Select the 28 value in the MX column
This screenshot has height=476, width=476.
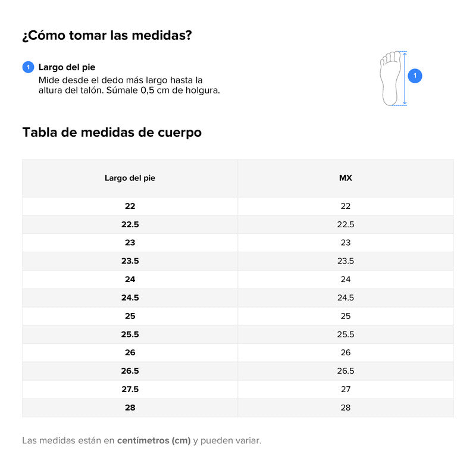346,408
